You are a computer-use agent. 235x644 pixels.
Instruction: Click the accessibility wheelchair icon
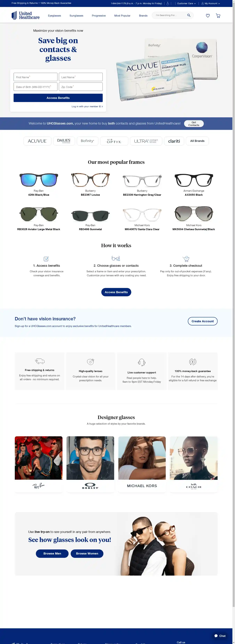click(x=168, y=3)
